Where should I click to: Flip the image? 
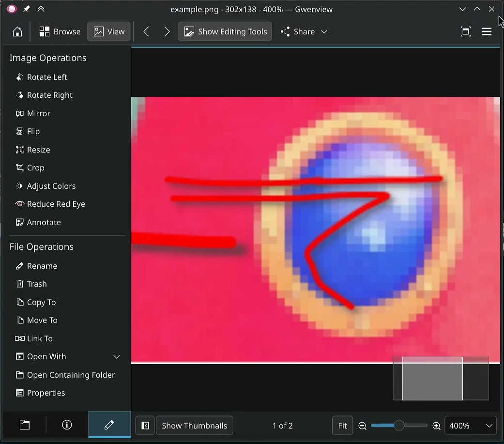[28, 132]
